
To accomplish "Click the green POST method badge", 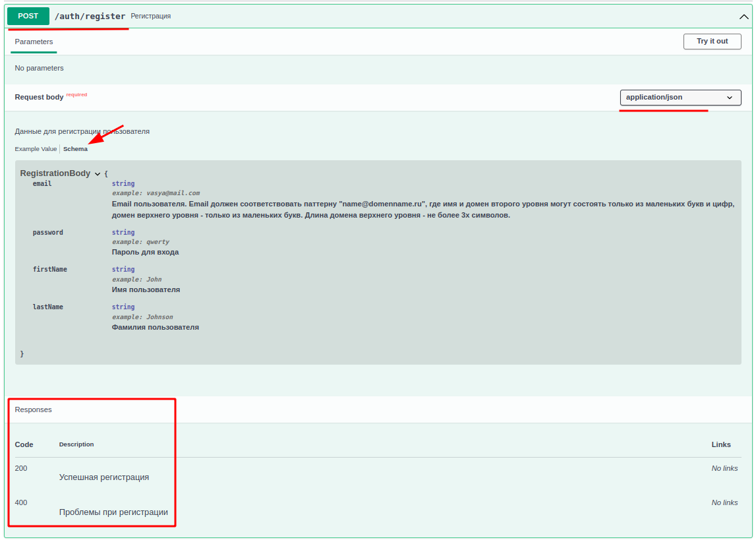I will click(x=28, y=16).
